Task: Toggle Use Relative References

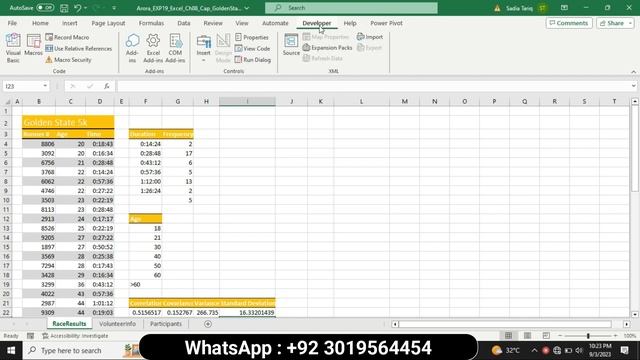Action: coord(78,49)
